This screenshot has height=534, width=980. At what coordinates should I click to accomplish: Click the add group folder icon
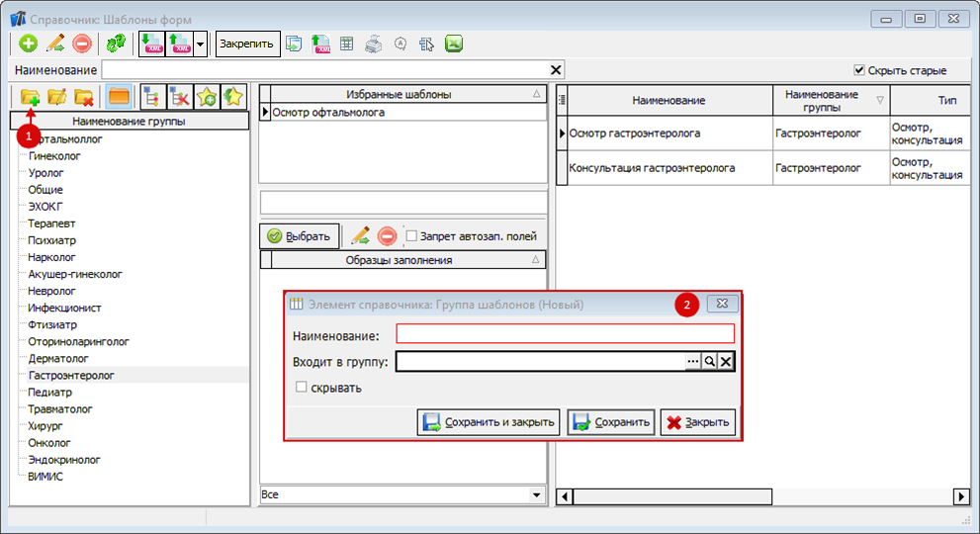tap(30, 96)
